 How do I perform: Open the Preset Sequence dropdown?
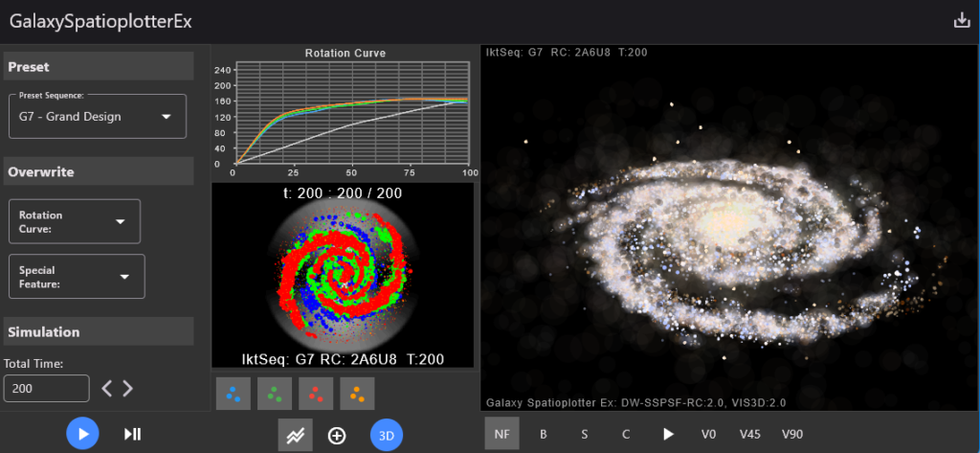click(x=97, y=117)
